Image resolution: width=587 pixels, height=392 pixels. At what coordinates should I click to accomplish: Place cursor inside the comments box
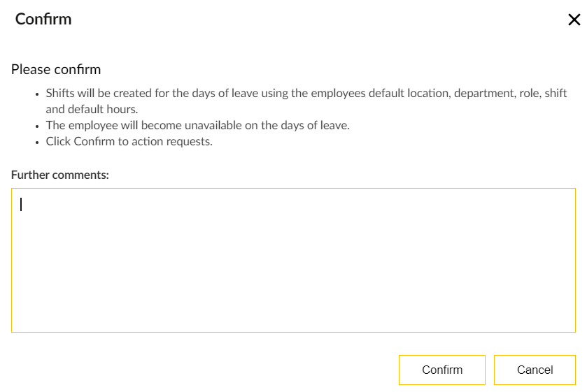click(294, 260)
